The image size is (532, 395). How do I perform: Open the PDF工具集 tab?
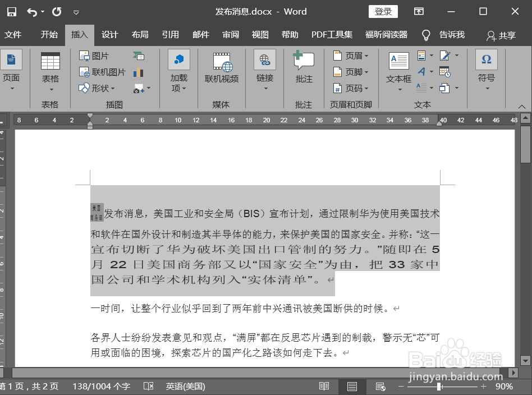point(332,35)
